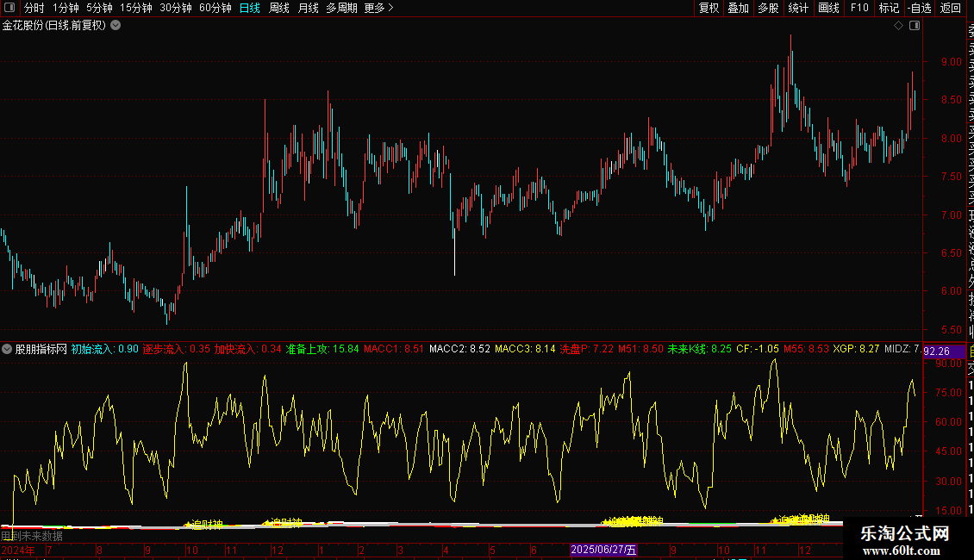Open F10 company information

coord(859,8)
